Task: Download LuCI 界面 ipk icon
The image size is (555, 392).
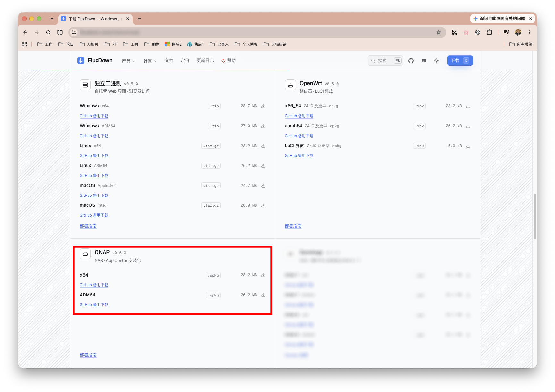Action: (x=468, y=146)
